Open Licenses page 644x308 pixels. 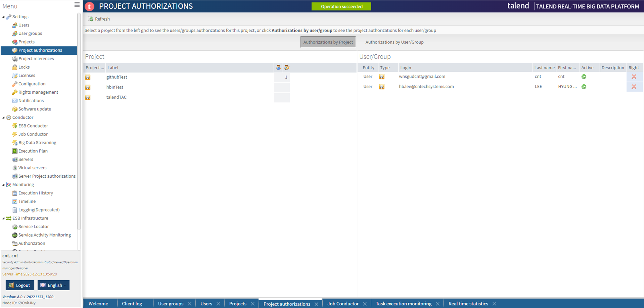coord(27,75)
